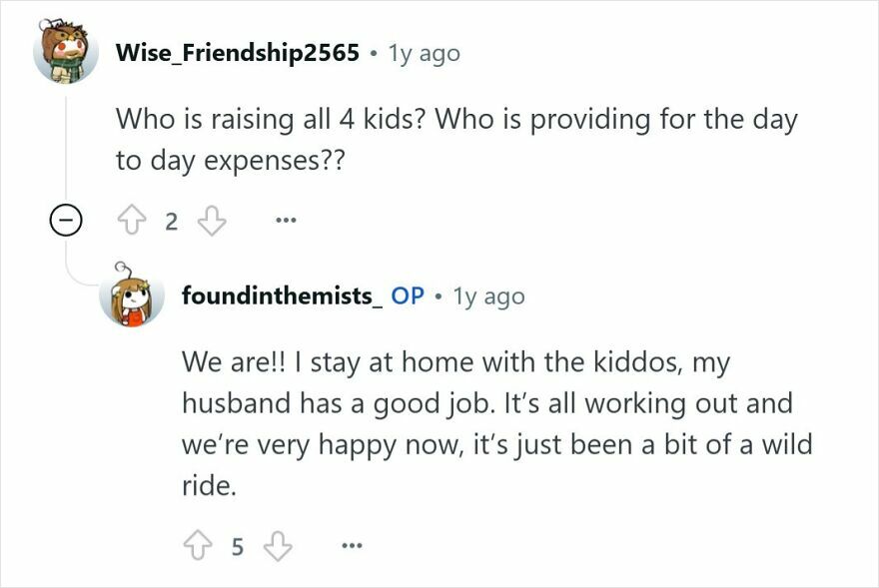Click the 1y ago timestamp on the top comment

pos(424,54)
